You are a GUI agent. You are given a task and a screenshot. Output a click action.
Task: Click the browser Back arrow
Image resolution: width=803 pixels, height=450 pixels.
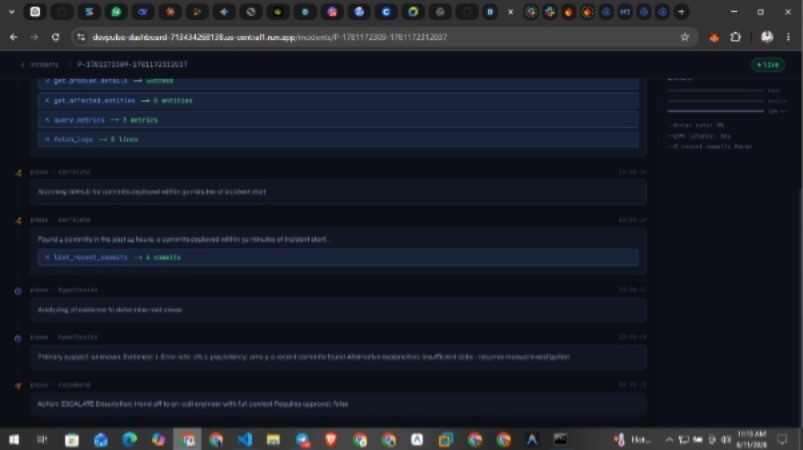coord(13,37)
